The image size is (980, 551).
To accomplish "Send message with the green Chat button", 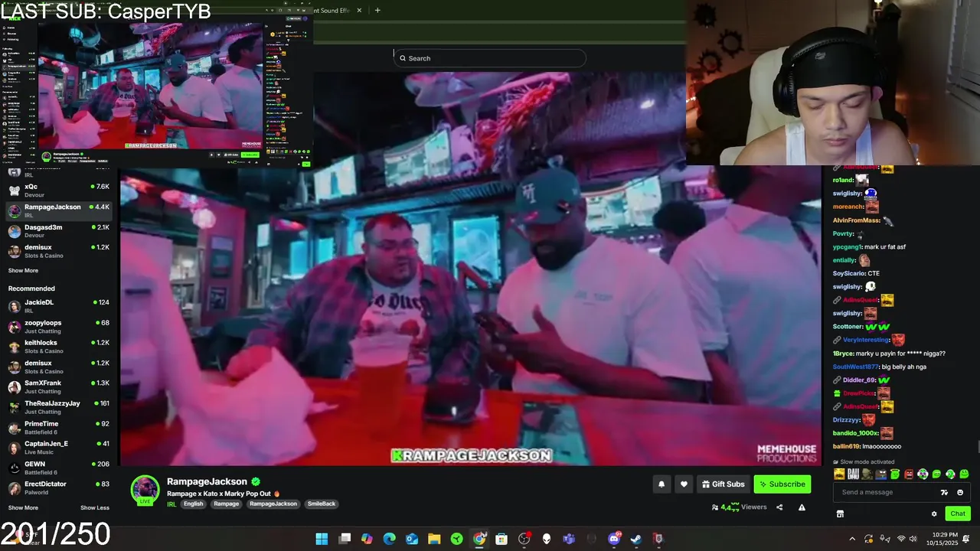I will click(x=958, y=514).
